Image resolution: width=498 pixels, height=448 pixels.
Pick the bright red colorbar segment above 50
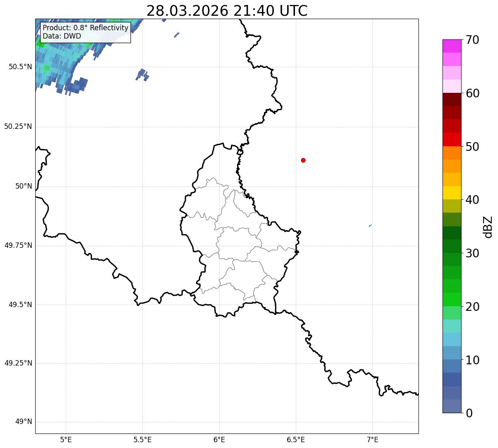coord(452,139)
